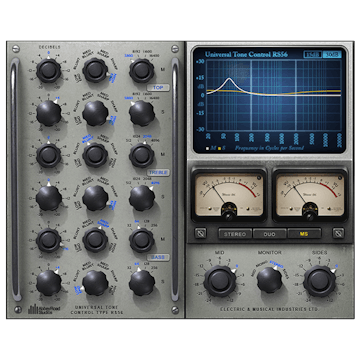Toggle the TREBLE band in/out button

pos(158,173)
